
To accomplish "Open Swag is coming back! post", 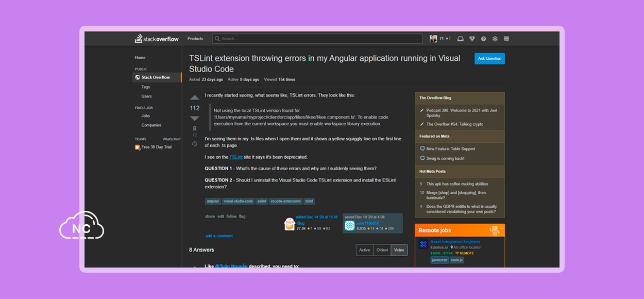I will point(445,158).
